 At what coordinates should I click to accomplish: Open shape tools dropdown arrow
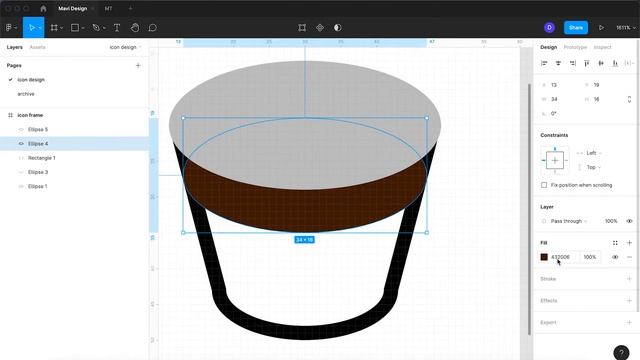click(x=83, y=28)
